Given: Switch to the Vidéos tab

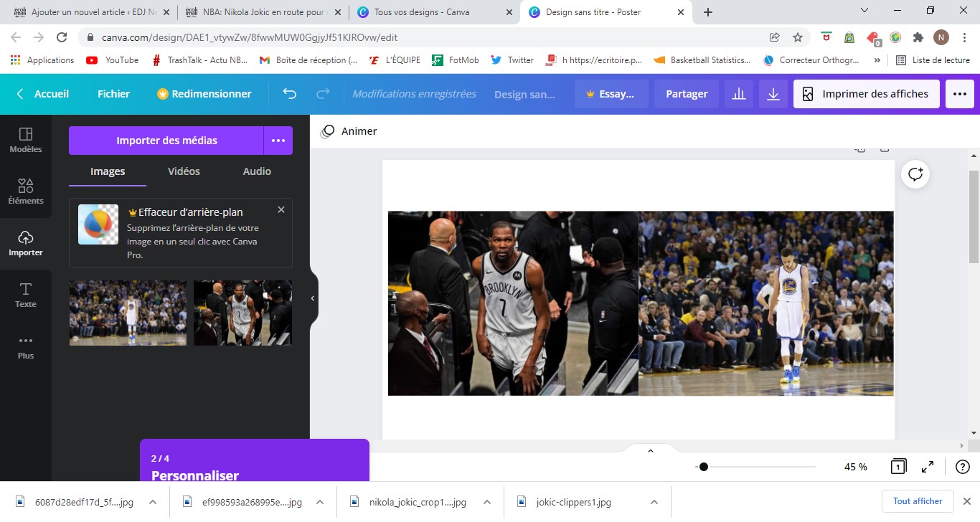Looking at the screenshot, I should [184, 171].
